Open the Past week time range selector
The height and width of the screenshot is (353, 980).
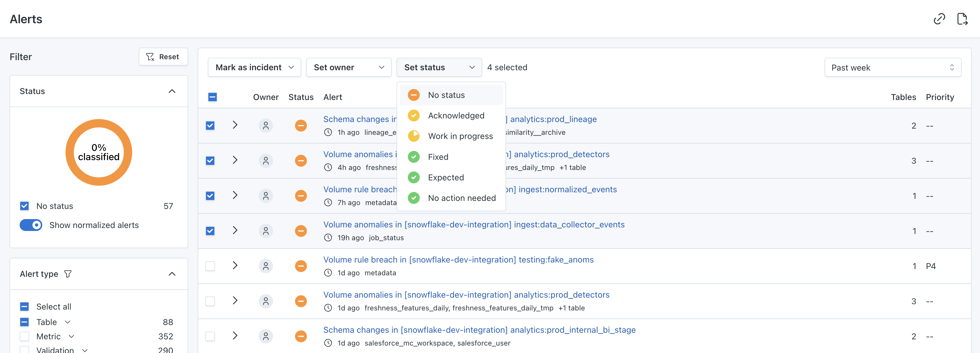(892, 67)
